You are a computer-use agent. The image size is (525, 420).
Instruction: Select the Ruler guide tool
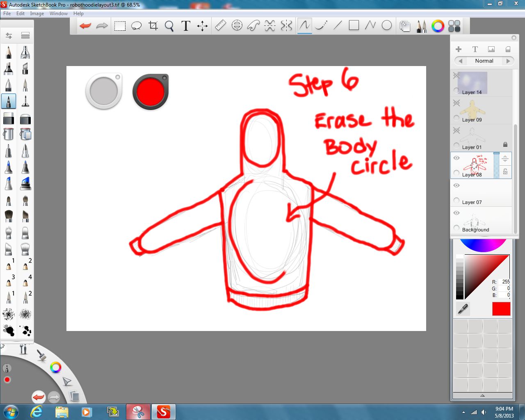pos(220,25)
